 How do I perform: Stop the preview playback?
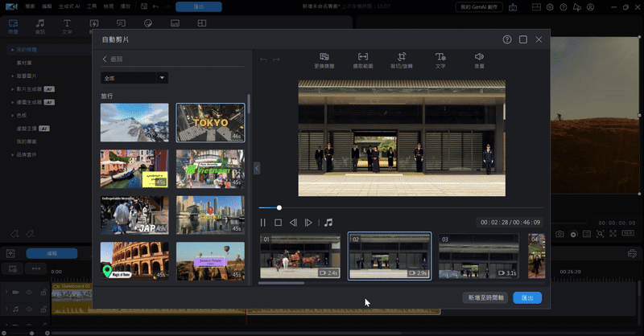[x=278, y=223]
